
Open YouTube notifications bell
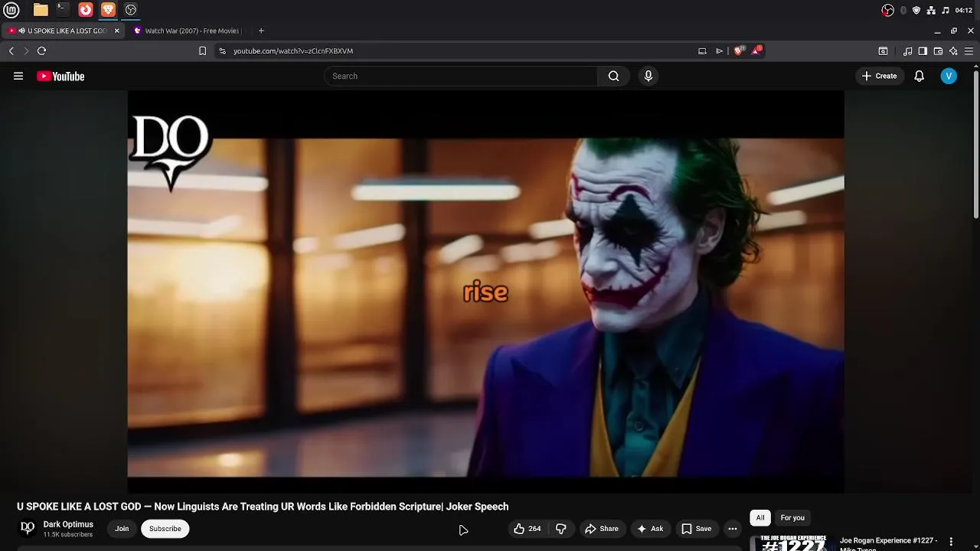click(919, 76)
